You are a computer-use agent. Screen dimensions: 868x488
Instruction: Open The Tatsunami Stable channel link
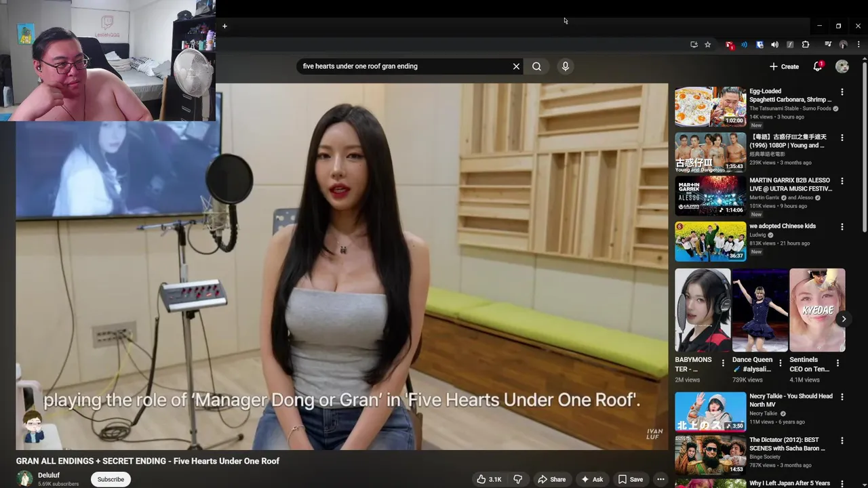click(790, 108)
